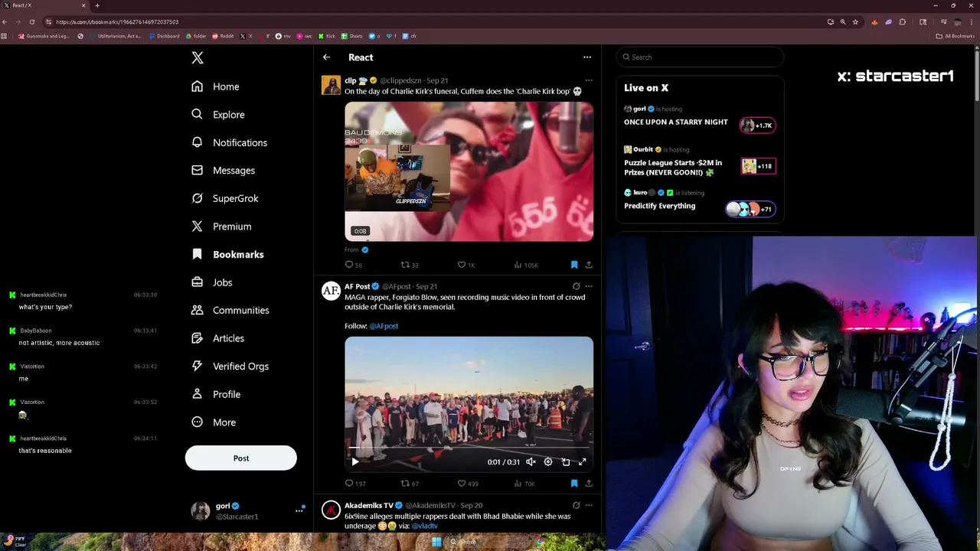Share the AF Post tweet
Viewport: 980px width, 551px height.
(x=589, y=484)
